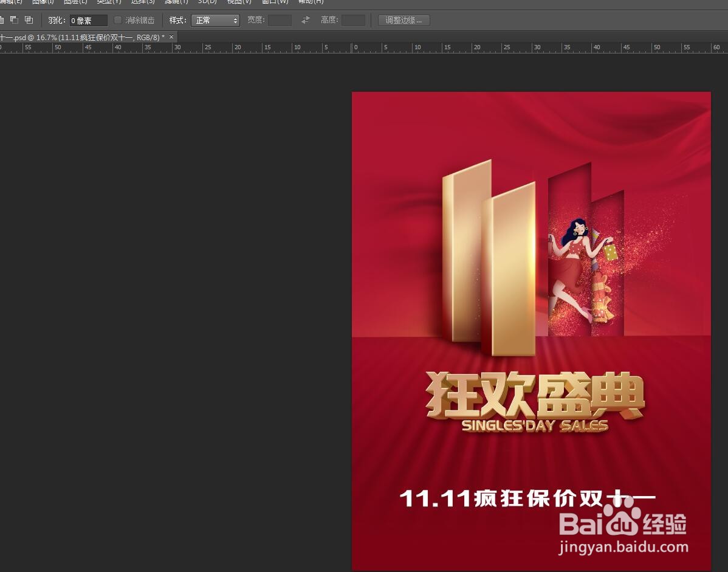Expand the style combo box arrows
The width and height of the screenshot is (728, 572).
click(x=236, y=19)
